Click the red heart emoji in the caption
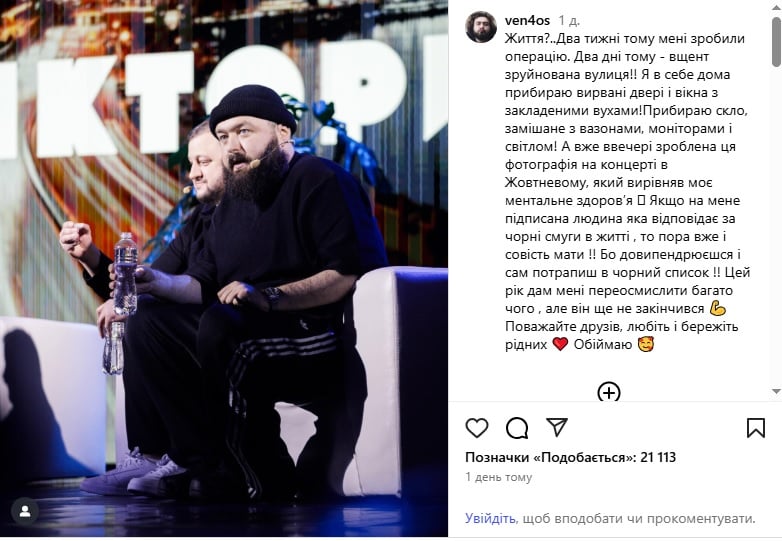Image resolution: width=782 pixels, height=541 pixels. point(560,344)
